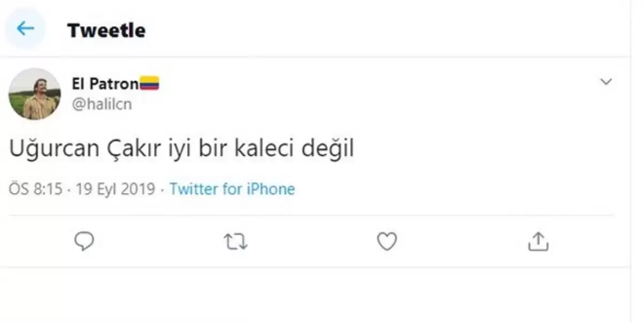The width and height of the screenshot is (644, 322).
Task: Click the 19 Eyl 2019 date
Action: pyautogui.click(x=115, y=189)
